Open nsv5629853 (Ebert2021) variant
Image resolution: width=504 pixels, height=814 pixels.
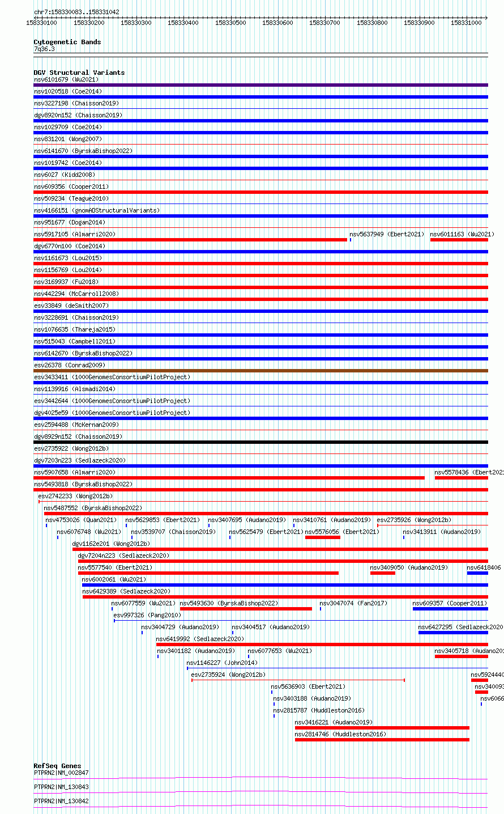click(163, 520)
